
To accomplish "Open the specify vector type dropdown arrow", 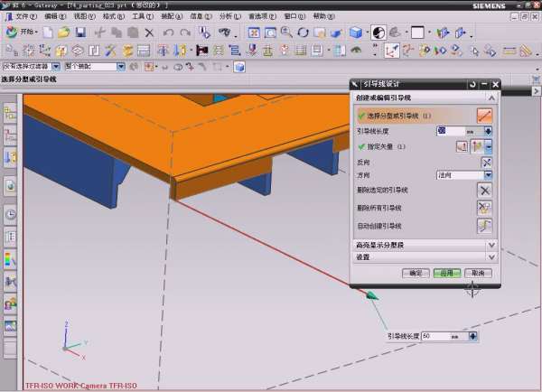I will [489, 146].
